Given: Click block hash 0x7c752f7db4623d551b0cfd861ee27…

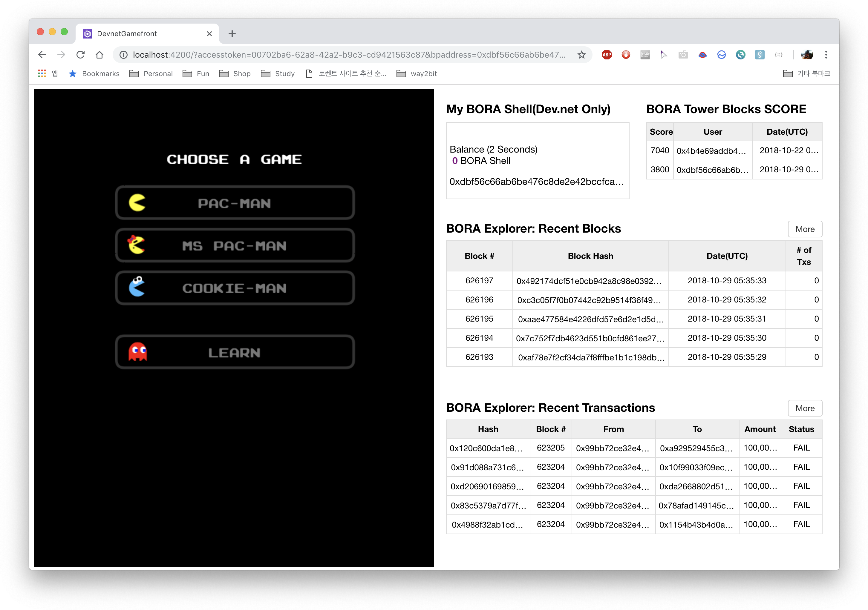Looking at the screenshot, I should tap(590, 338).
